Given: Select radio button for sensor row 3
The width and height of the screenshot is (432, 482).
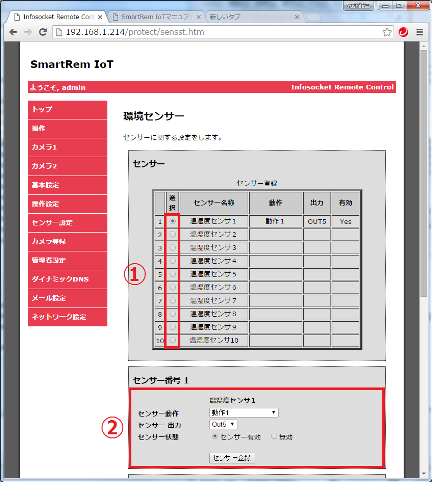Looking at the screenshot, I should pos(172,247).
